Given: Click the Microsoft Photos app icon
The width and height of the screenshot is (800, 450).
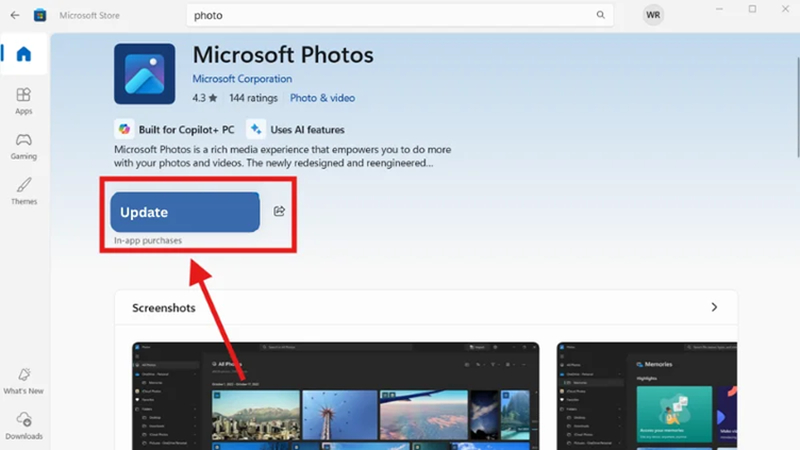Looking at the screenshot, I should point(144,74).
